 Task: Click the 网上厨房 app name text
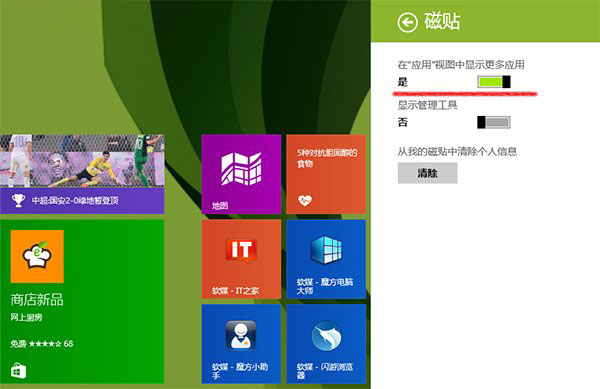coord(26,317)
